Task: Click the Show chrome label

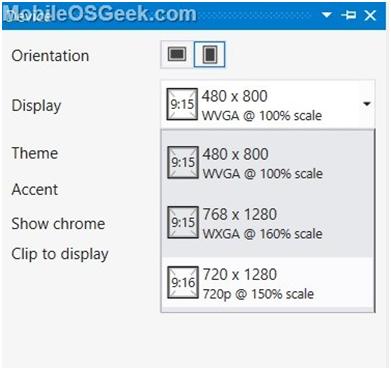Action: coord(58,224)
